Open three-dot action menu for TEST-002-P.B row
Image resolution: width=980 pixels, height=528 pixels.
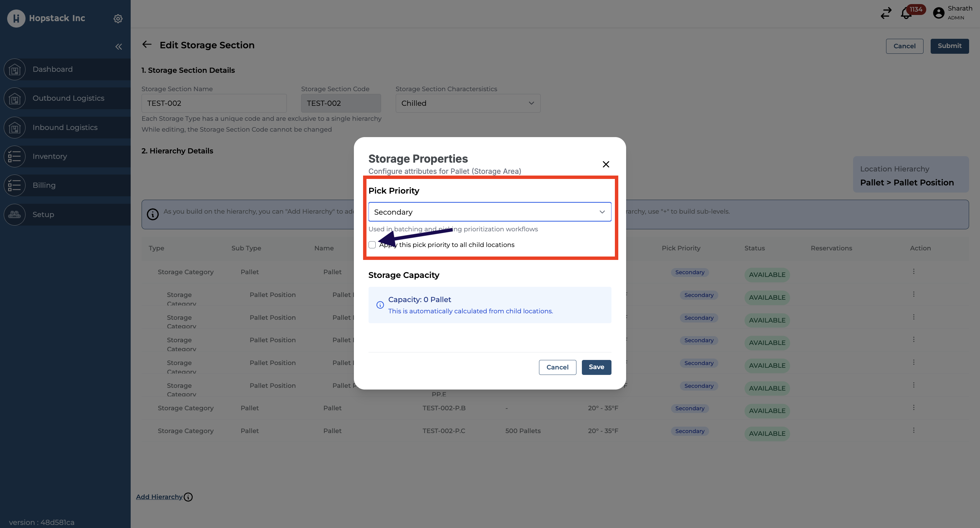[x=913, y=408]
